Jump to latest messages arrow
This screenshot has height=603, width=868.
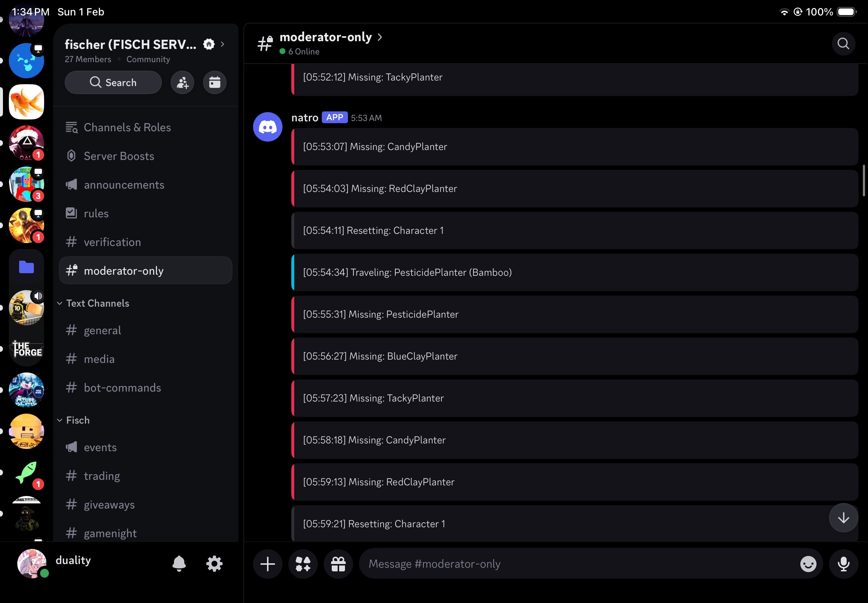click(843, 518)
